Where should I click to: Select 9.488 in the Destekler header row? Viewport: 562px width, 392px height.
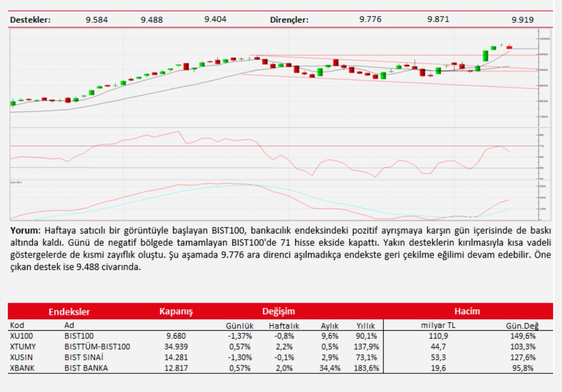click(x=152, y=19)
